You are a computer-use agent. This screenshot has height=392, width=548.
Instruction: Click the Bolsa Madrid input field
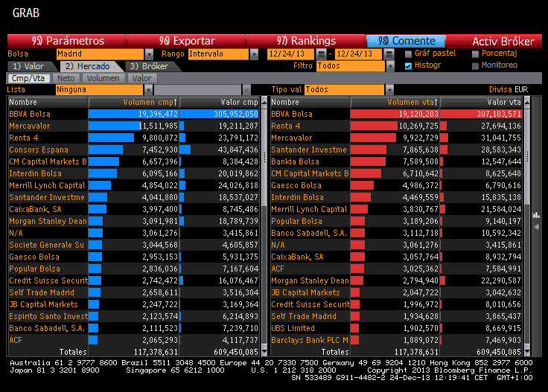[100, 54]
